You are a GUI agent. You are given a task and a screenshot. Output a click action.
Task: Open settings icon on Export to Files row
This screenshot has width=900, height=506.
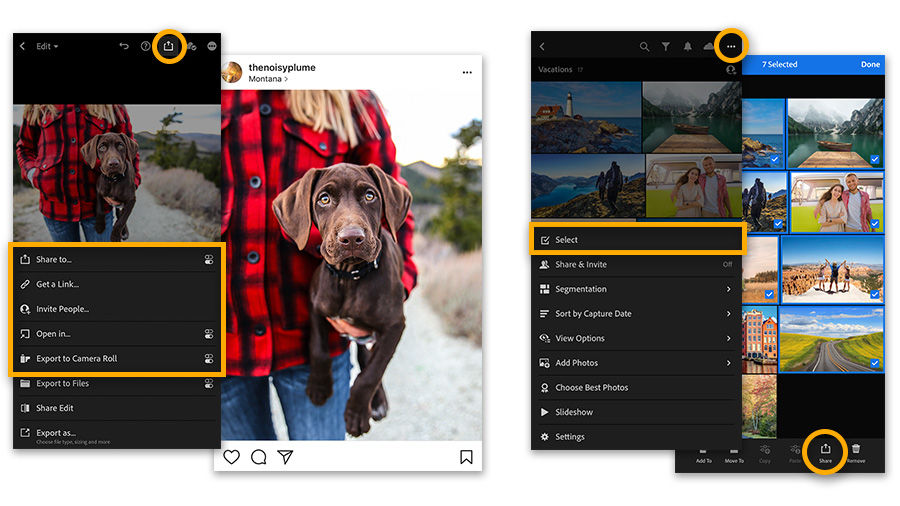point(209,383)
